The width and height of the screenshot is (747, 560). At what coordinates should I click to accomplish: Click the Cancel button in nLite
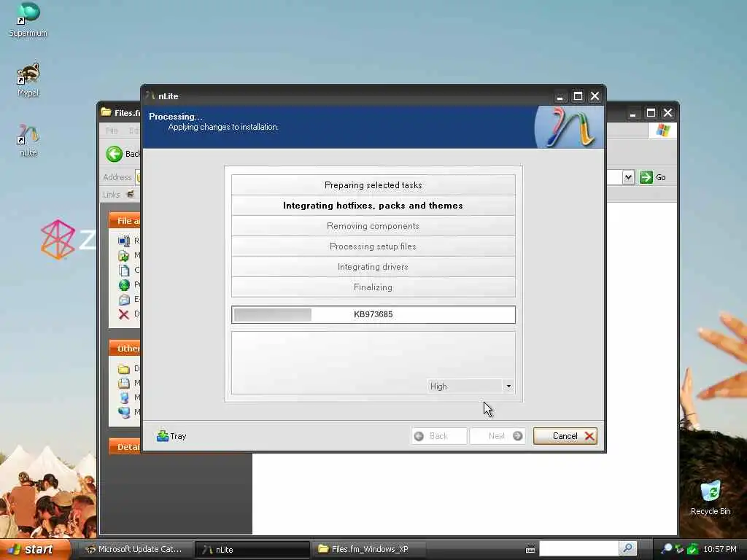pyautogui.click(x=565, y=436)
